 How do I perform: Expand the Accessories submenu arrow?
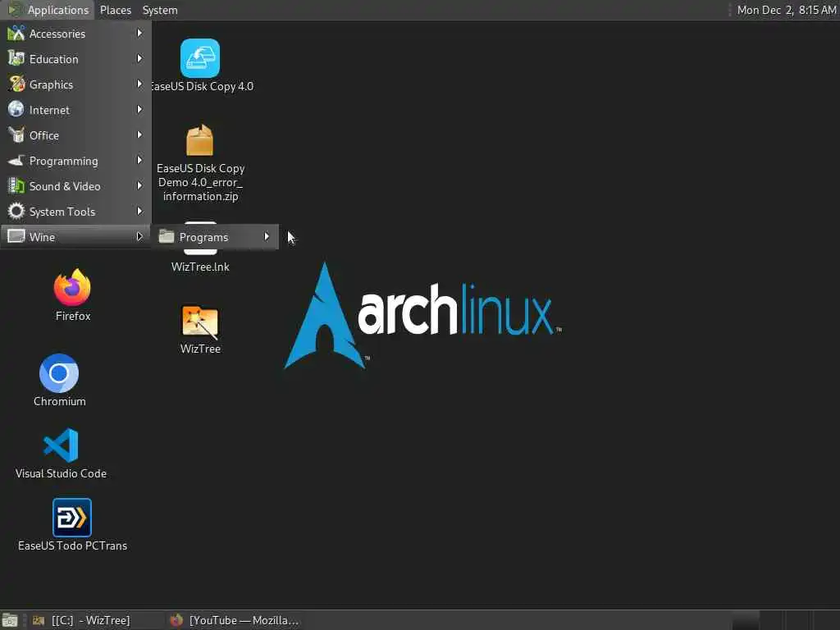(x=139, y=33)
